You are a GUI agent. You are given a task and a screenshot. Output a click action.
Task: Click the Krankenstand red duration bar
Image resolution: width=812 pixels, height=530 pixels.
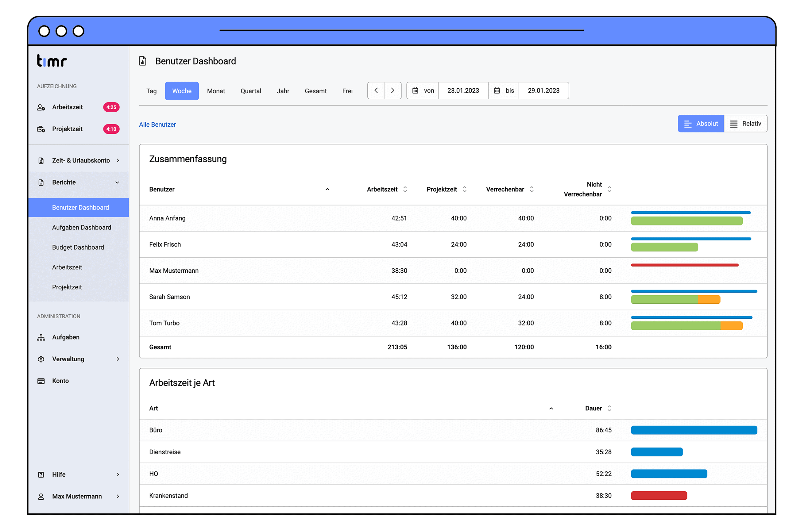coord(659,496)
